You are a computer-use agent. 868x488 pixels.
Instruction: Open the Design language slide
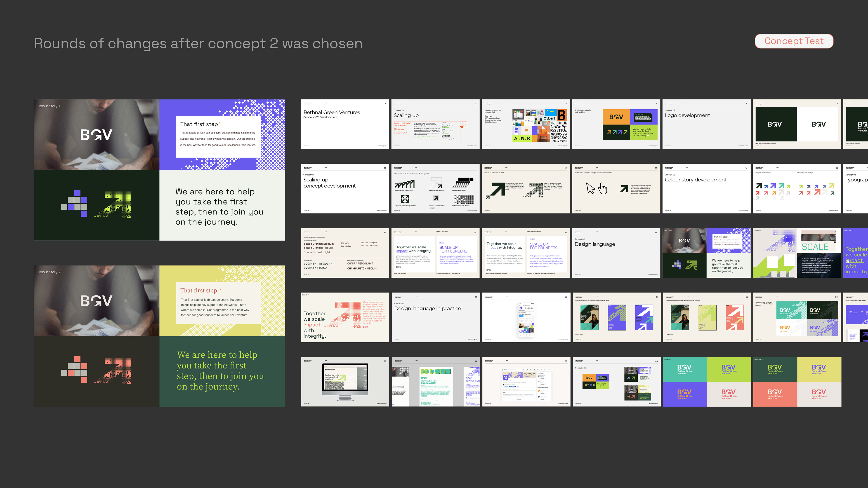pos(616,253)
